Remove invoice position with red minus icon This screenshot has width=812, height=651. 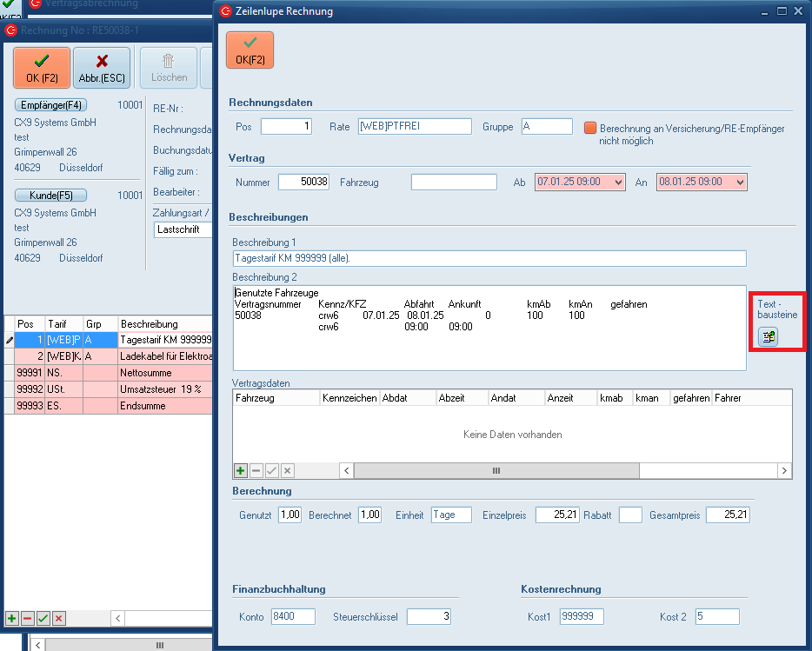[28, 618]
